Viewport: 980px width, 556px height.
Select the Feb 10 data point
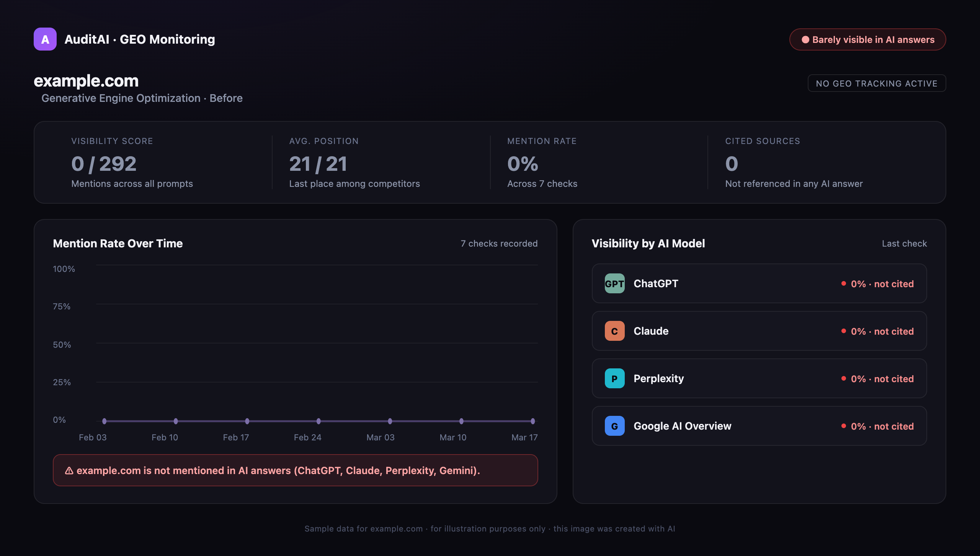click(x=176, y=421)
